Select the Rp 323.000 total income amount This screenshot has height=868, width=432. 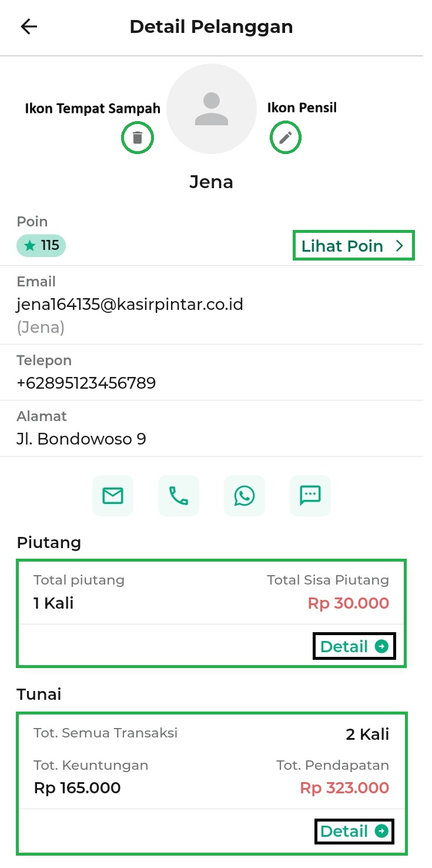(x=344, y=788)
